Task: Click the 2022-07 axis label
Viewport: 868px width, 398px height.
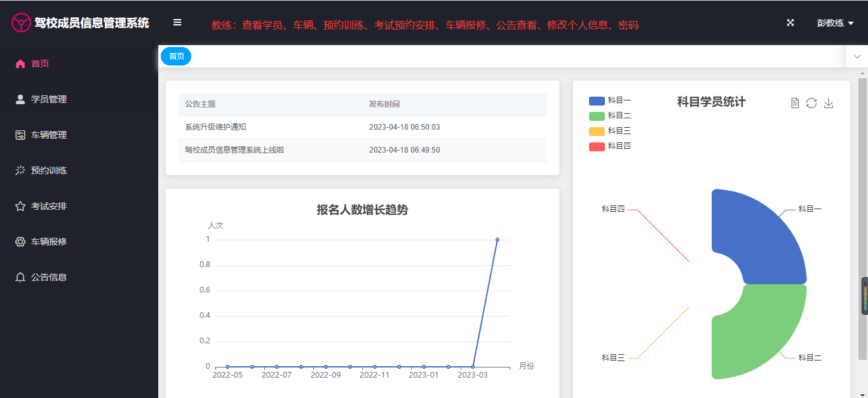Action: 276,375
